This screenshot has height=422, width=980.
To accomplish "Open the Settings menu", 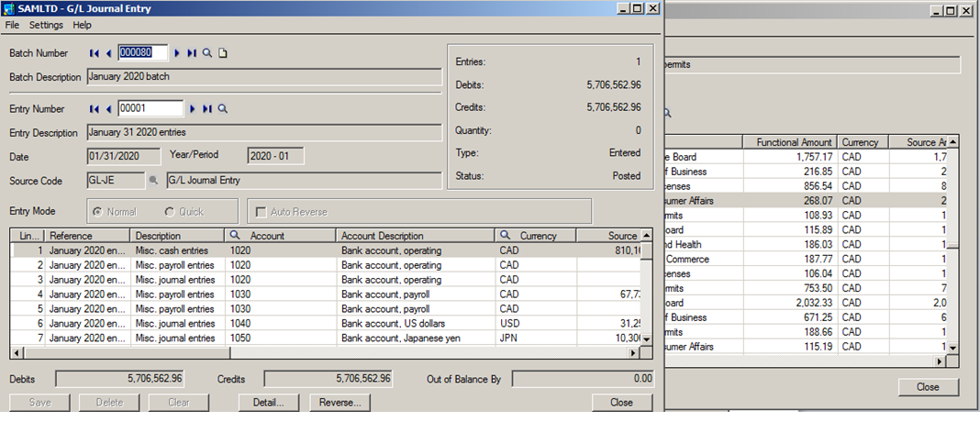I will (x=46, y=25).
